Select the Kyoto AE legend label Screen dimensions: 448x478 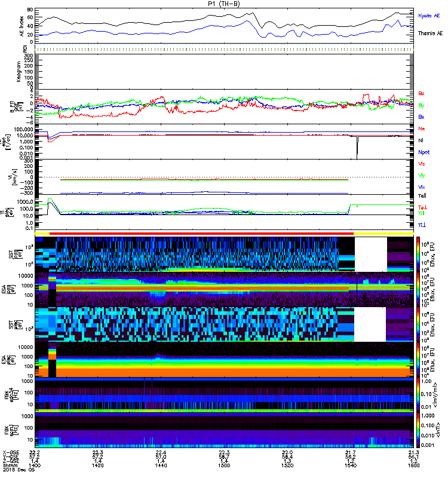pyautogui.click(x=429, y=16)
